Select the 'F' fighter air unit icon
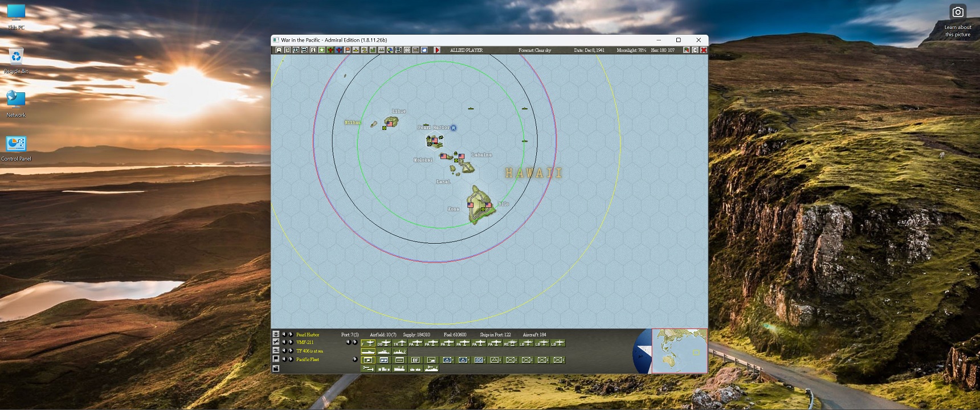Image resolution: width=980 pixels, height=410 pixels. 368,343
